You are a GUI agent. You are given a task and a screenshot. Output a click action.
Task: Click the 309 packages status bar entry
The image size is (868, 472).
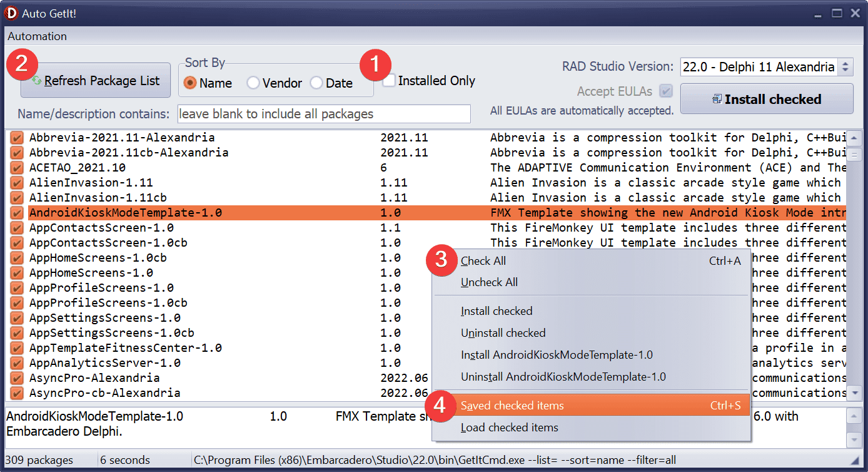coord(39,460)
